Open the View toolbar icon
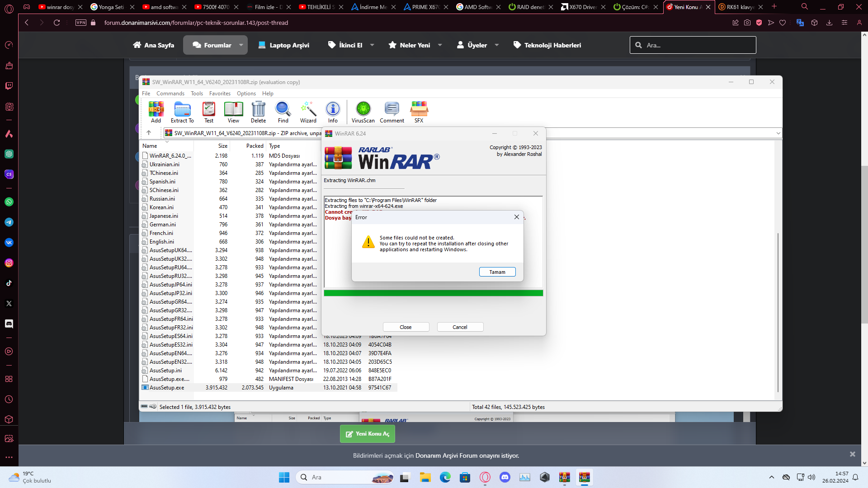Image resolution: width=868 pixels, height=488 pixels. click(233, 112)
